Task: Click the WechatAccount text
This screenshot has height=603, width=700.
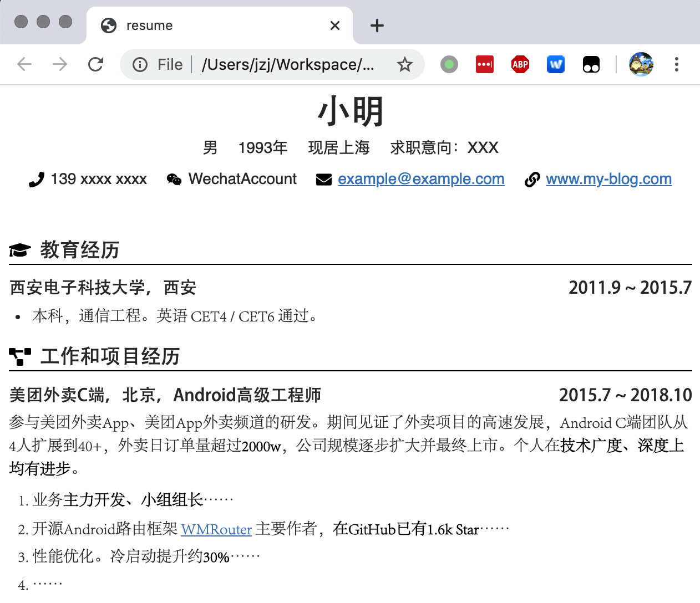Action: tap(242, 179)
